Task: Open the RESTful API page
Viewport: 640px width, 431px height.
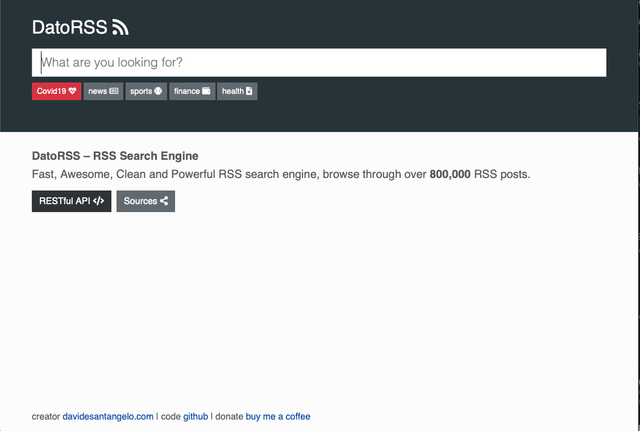Action: point(71,201)
